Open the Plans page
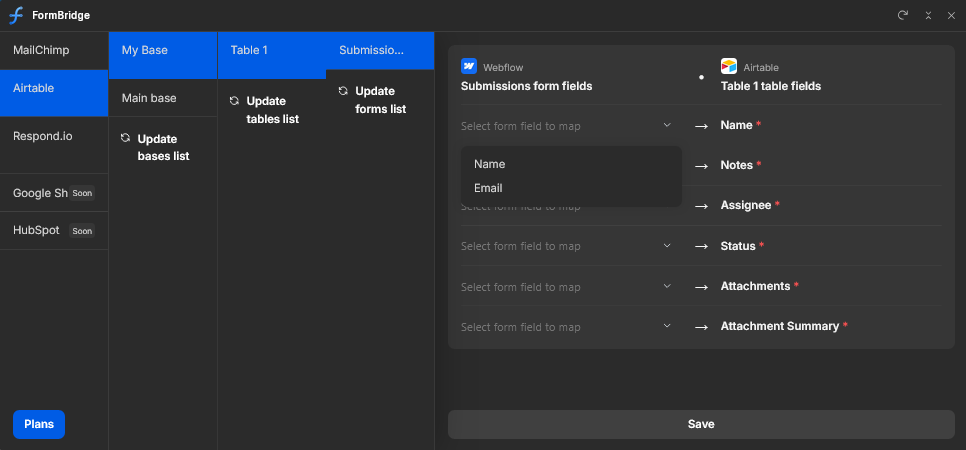 (39, 424)
